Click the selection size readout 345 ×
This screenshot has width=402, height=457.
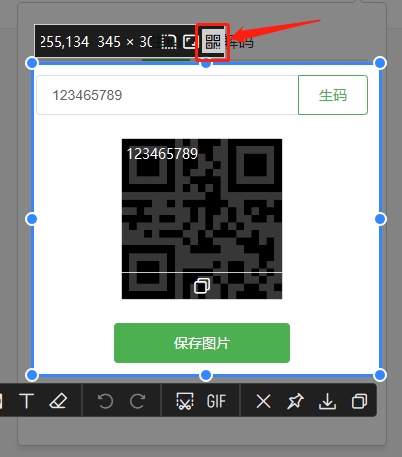pyautogui.click(x=115, y=42)
